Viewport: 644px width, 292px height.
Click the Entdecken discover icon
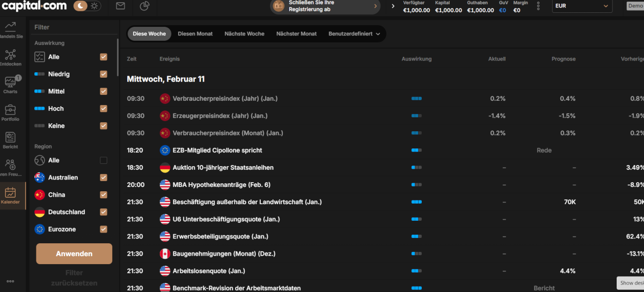click(10, 55)
